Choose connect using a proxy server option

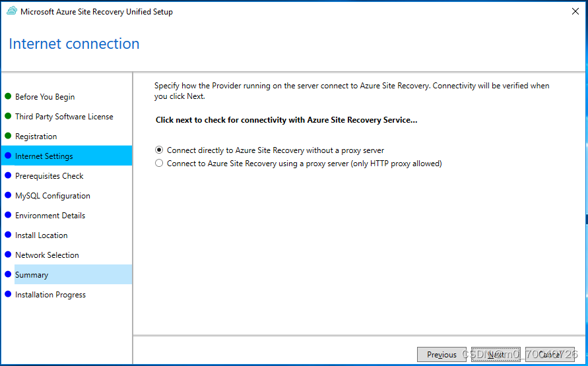298,164
